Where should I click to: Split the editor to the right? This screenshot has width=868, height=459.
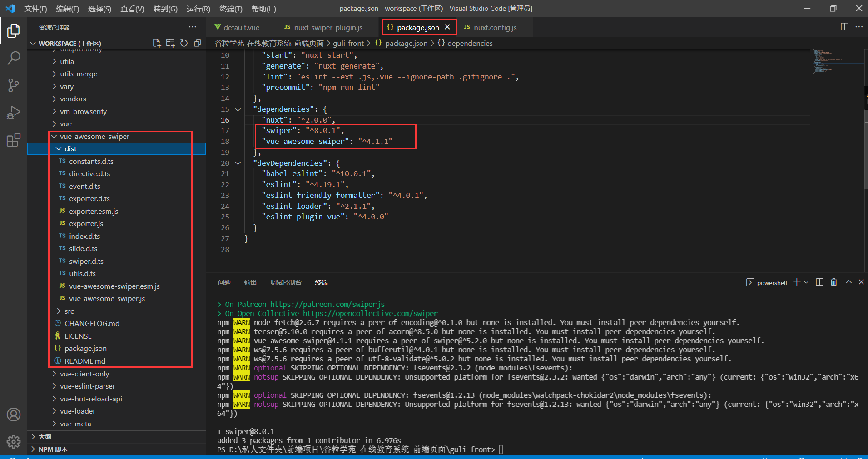[844, 27]
